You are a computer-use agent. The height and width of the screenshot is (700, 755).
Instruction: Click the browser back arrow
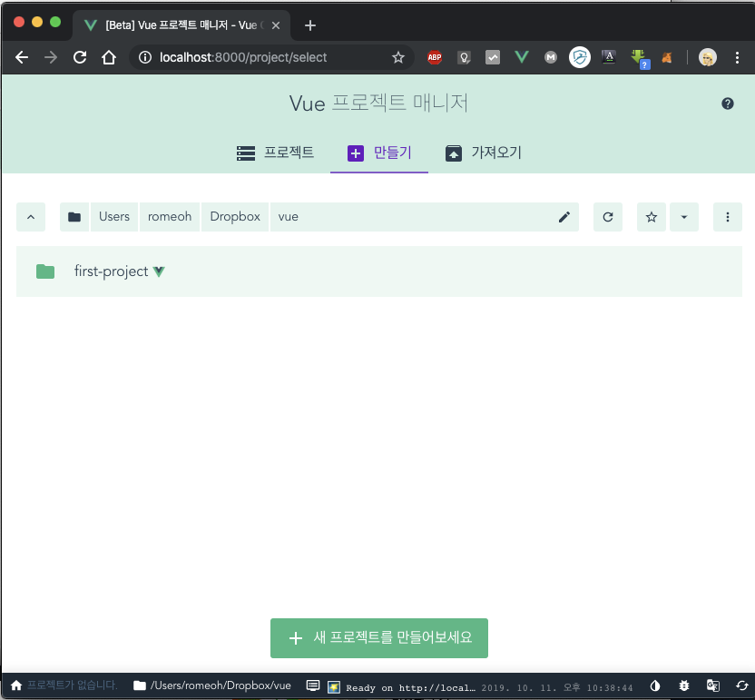tap(22, 57)
